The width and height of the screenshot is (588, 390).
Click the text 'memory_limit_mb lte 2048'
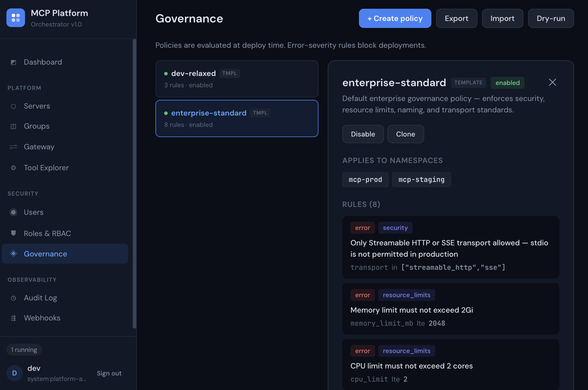coord(398,323)
